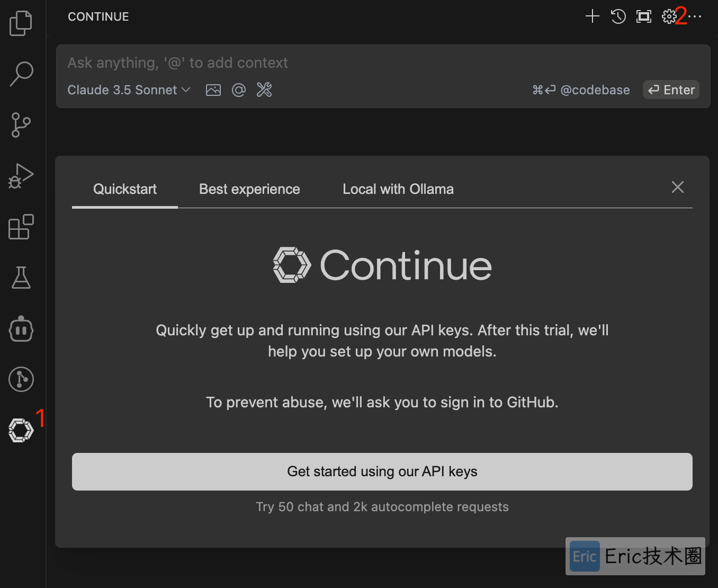Viewport: 718px width, 588px height.
Task: Open the Extensions view
Action: point(21,227)
